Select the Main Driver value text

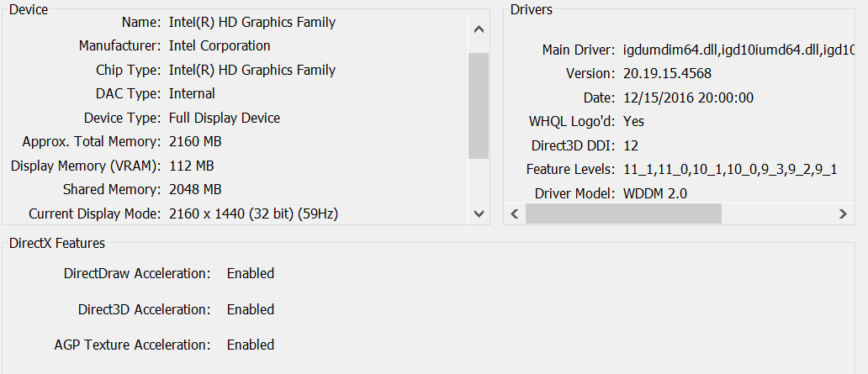(x=739, y=50)
